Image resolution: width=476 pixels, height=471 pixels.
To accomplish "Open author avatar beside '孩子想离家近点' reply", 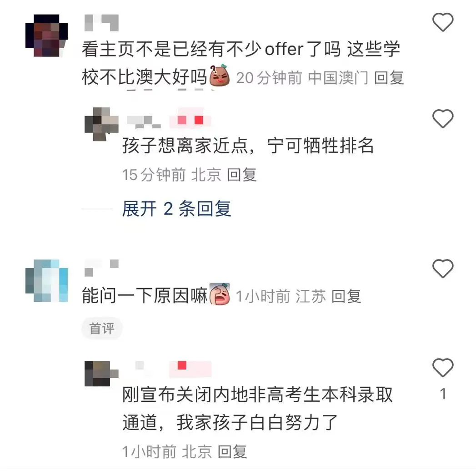I will pyautogui.click(x=101, y=124).
